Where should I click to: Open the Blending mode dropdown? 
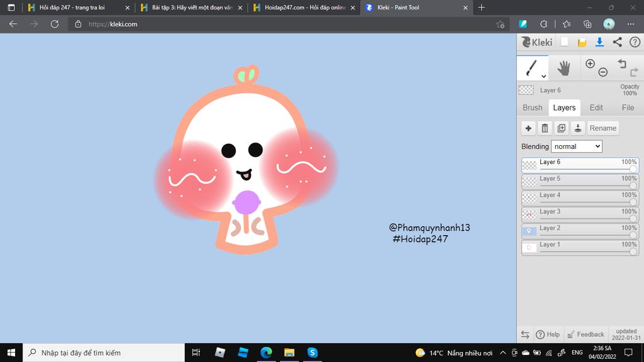576,146
